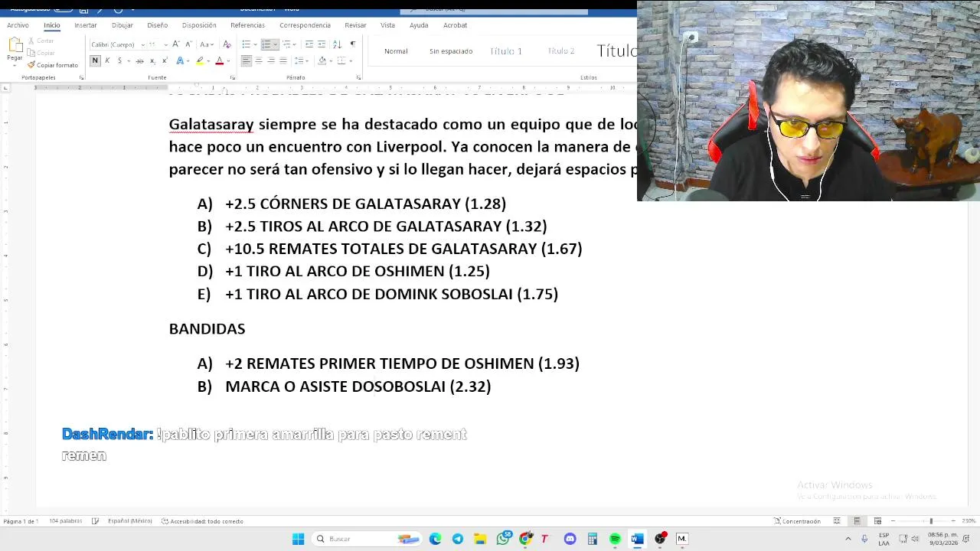
Task: Toggle show paragraph marks
Action: click(x=353, y=44)
